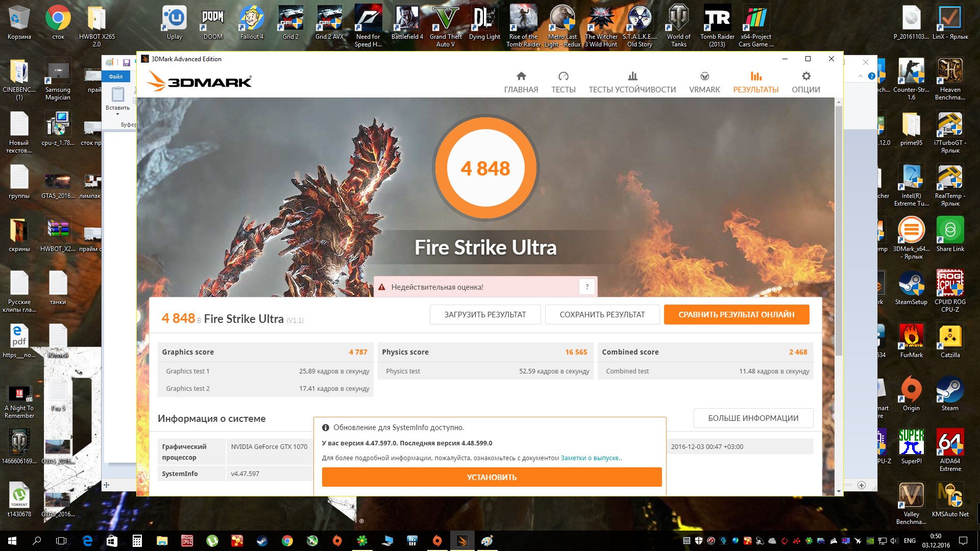Switch to the РЕЗУЛЬТАТЫ tab
Image resolution: width=980 pixels, height=551 pixels.
755,82
